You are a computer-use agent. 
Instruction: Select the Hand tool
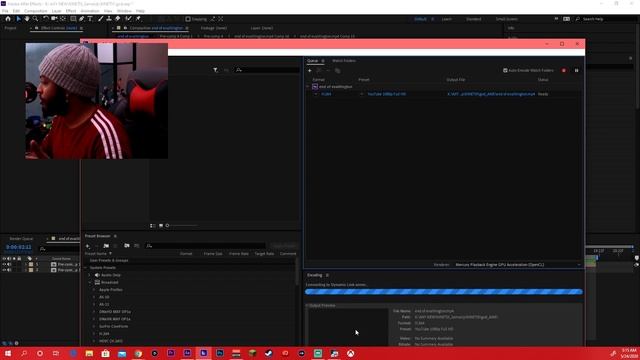tap(27, 19)
